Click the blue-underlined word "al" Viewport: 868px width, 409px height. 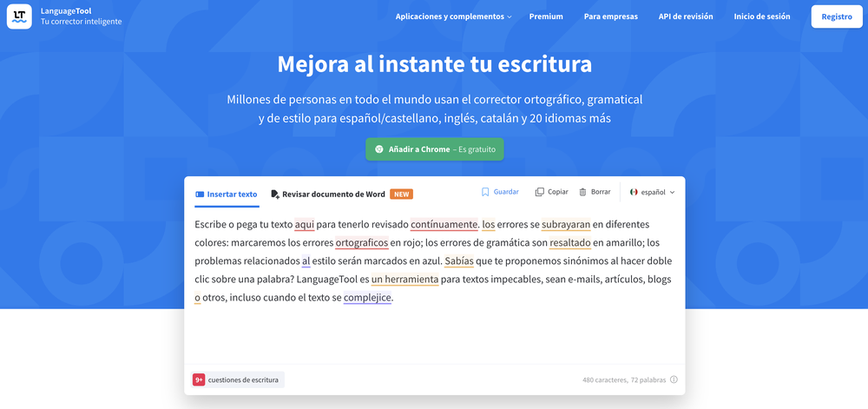306,261
